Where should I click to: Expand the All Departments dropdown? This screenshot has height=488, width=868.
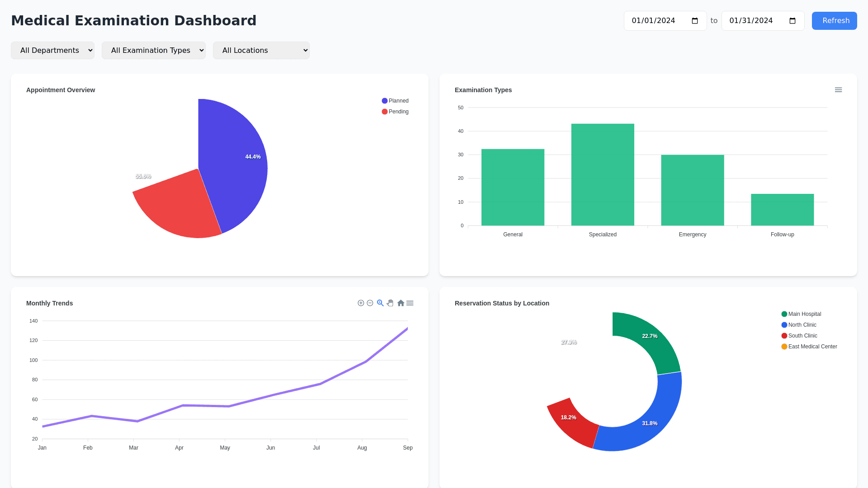coord(52,50)
